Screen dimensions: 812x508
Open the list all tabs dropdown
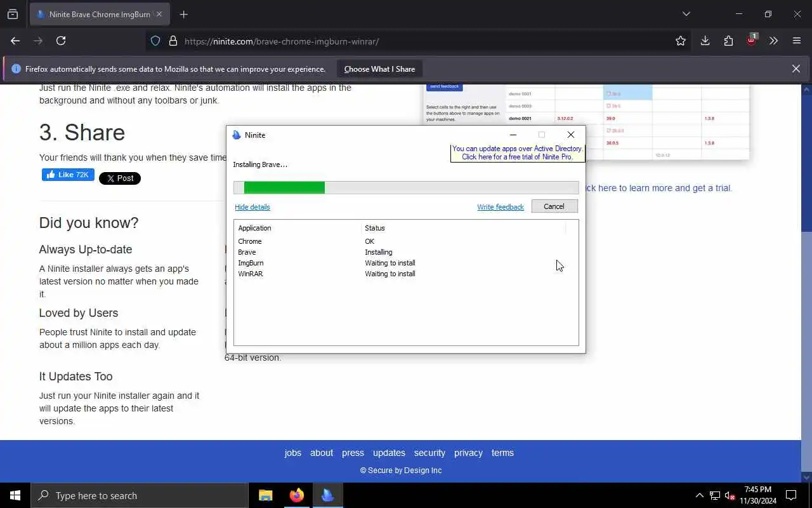pyautogui.click(x=686, y=14)
